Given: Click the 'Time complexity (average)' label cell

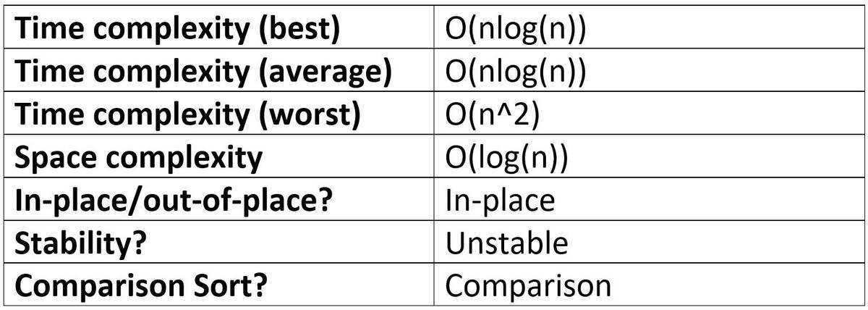Looking at the screenshot, I should point(217,73).
